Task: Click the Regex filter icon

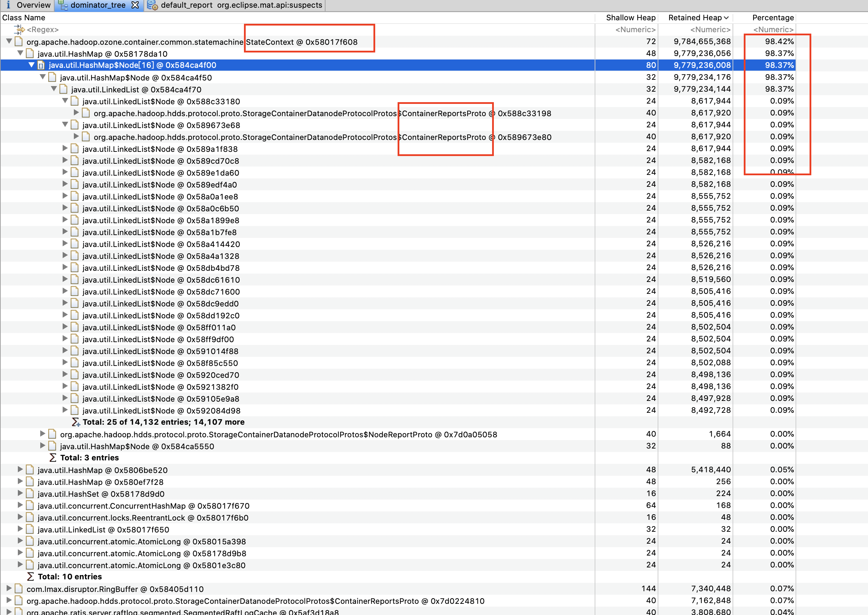Action: (19, 29)
